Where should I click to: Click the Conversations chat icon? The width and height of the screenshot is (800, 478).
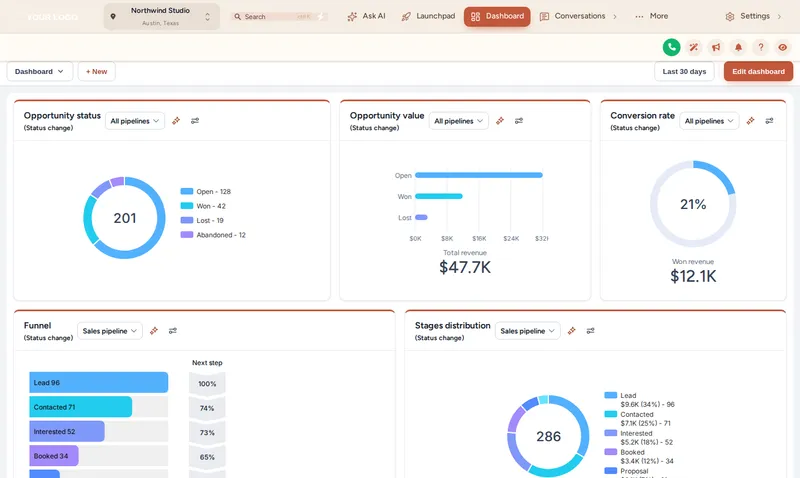pos(544,17)
